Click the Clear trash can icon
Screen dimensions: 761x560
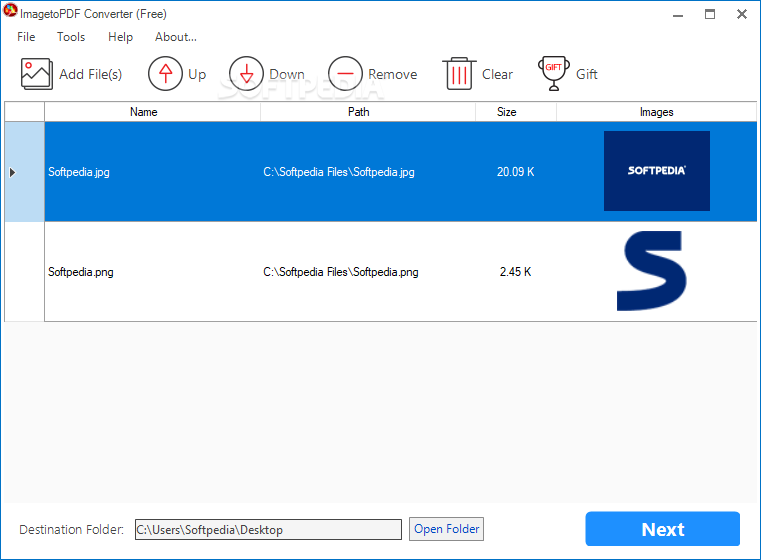point(459,74)
